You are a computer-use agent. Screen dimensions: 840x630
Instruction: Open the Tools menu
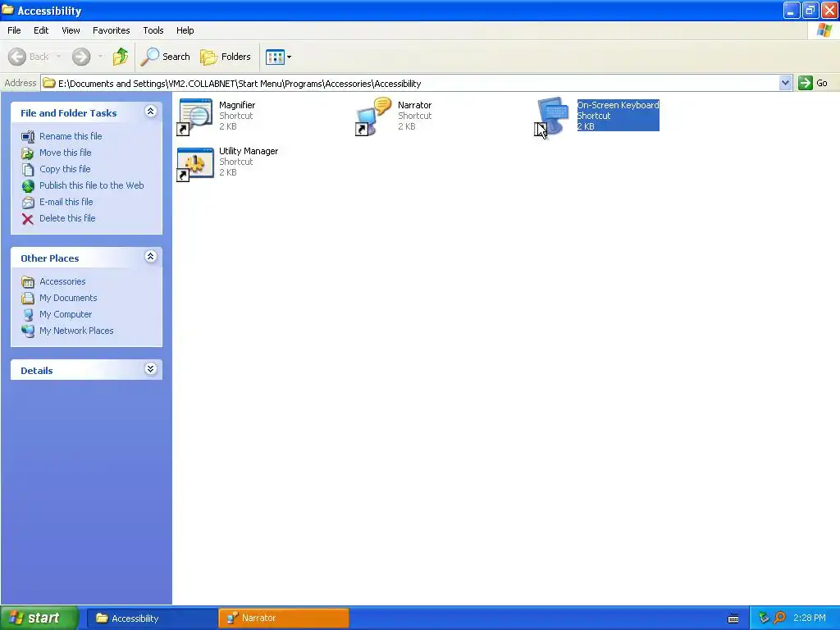pyautogui.click(x=153, y=30)
